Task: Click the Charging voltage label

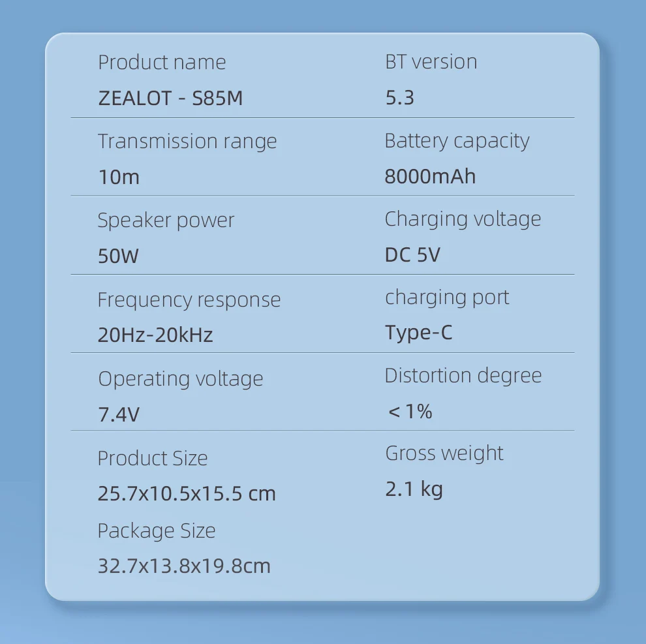Action: 463,219
